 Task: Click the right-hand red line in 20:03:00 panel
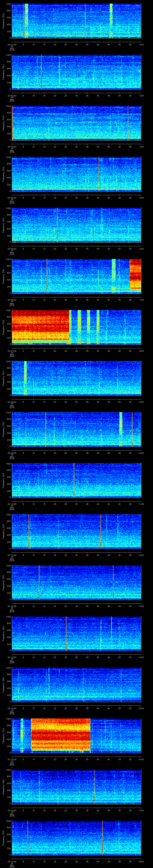128,123
